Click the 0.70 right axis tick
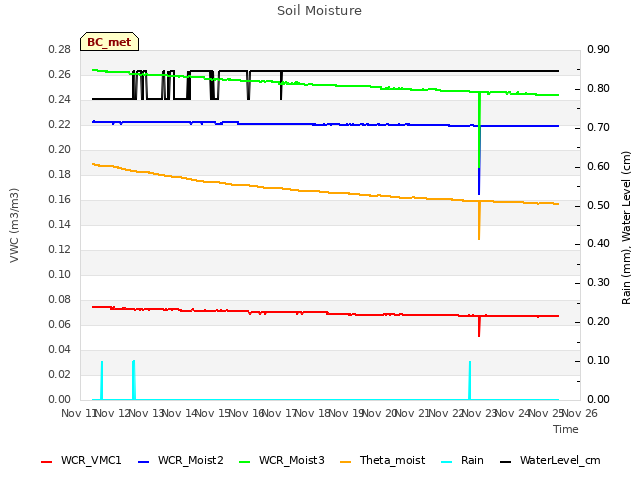The height and width of the screenshot is (480, 640). click(x=598, y=127)
